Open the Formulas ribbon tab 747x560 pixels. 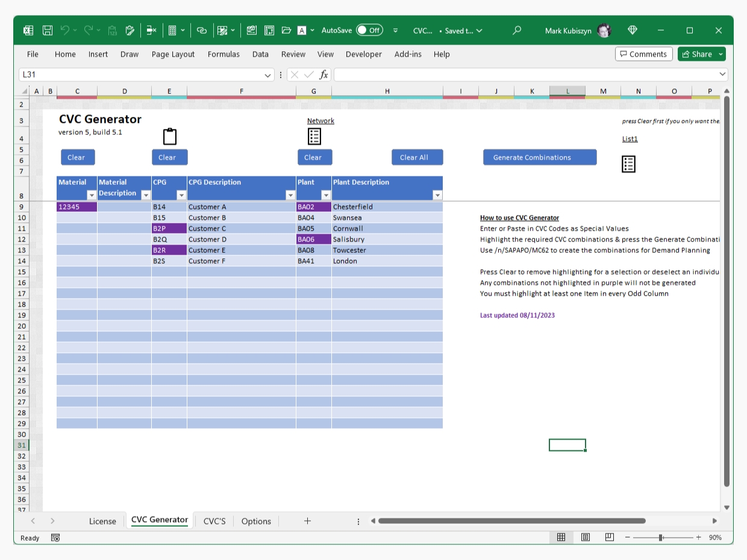pyautogui.click(x=223, y=54)
